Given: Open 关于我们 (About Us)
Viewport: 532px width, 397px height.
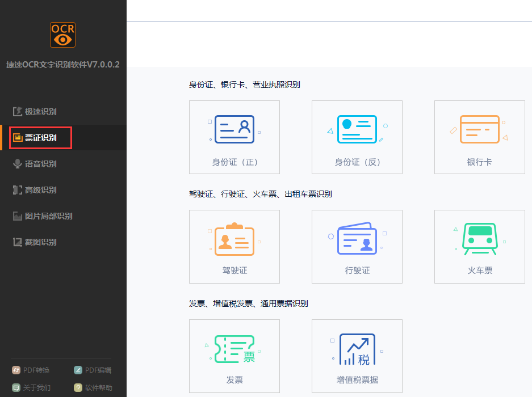Looking at the screenshot, I should [31, 388].
